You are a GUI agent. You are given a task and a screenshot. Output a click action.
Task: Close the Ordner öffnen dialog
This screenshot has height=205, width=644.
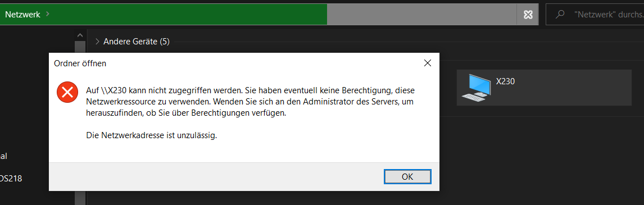click(428, 63)
